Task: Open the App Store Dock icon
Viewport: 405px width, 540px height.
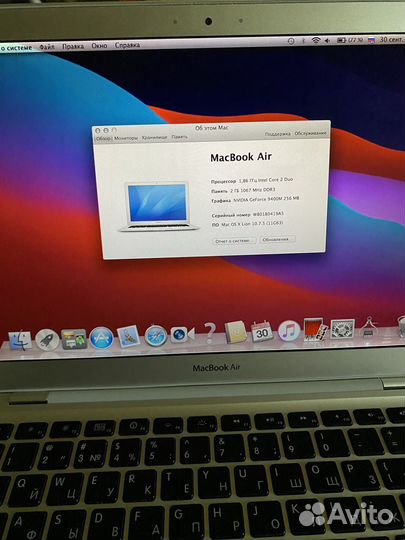Action: coord(102,338)
